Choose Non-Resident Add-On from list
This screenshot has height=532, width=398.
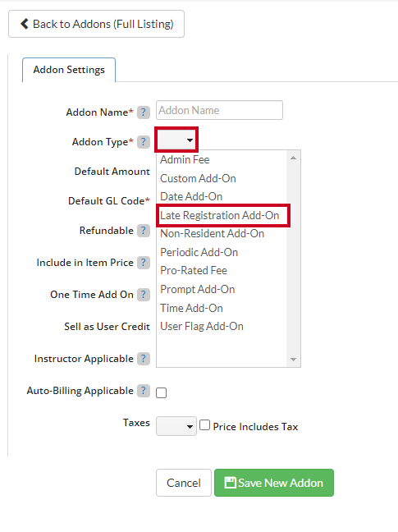point(213,234)
